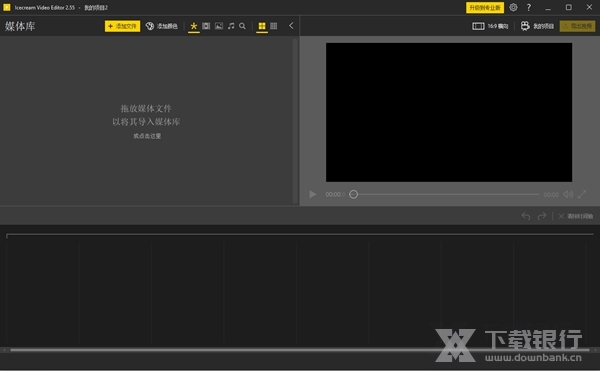Expand the preview to fullscreen
Image resolution: width=600 pixels, height=371 pixels.
coord(582,194)
